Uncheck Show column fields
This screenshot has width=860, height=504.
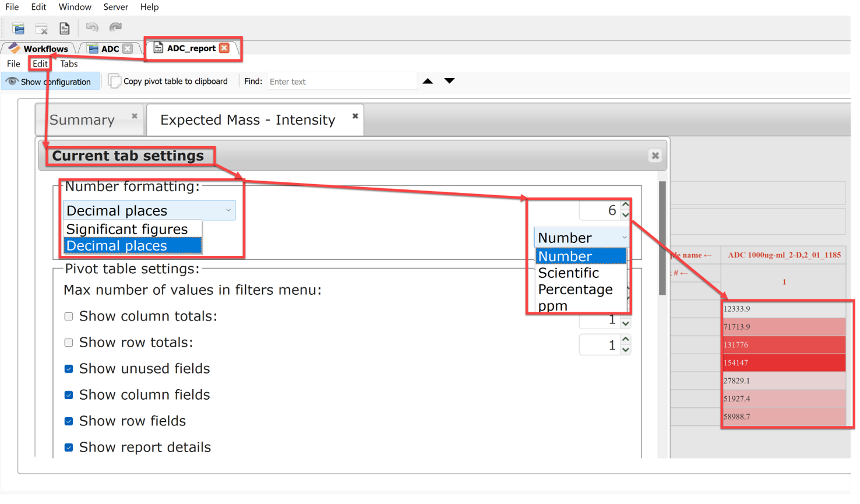[x=69, y=395]
